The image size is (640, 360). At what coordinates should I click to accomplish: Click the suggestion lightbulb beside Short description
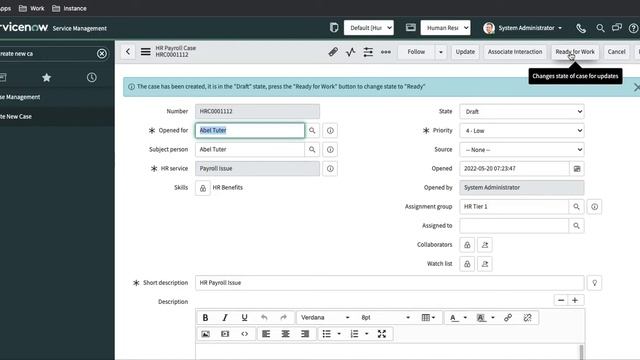595,283
